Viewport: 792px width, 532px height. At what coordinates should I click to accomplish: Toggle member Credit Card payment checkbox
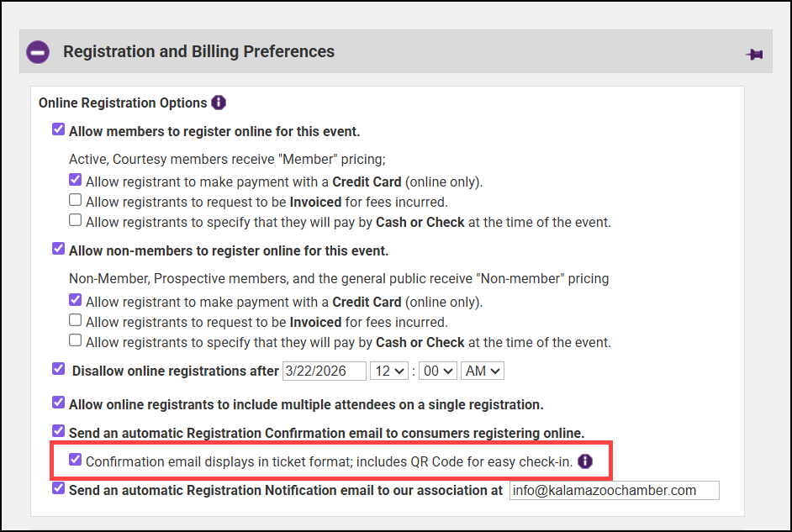point(76,180)
